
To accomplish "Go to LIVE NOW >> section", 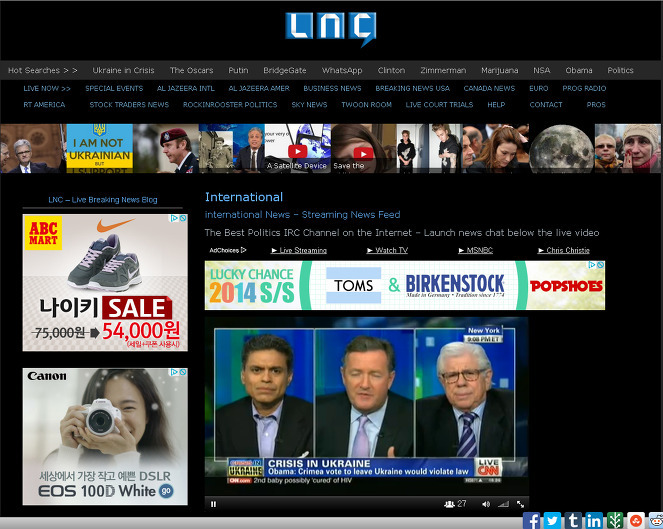I will (47, 88).
